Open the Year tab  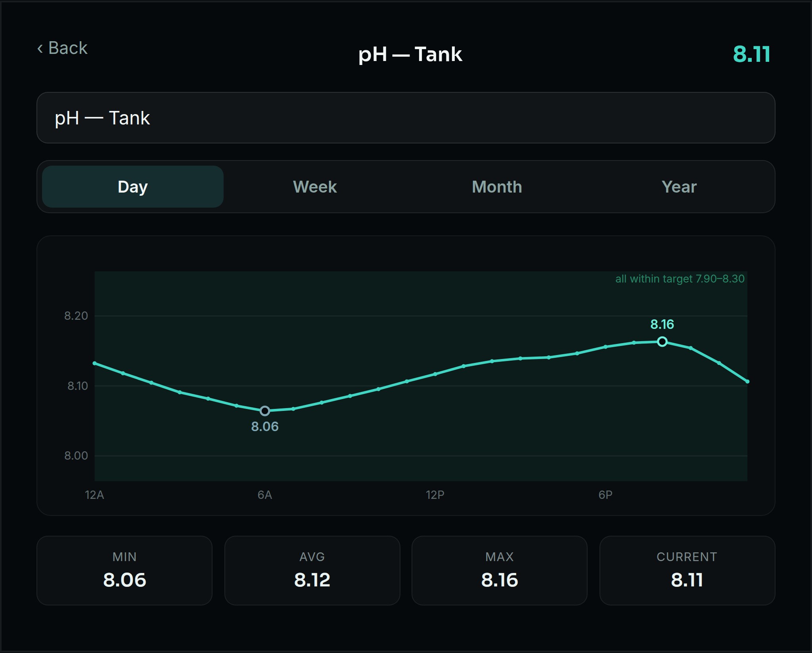(679, 187)
